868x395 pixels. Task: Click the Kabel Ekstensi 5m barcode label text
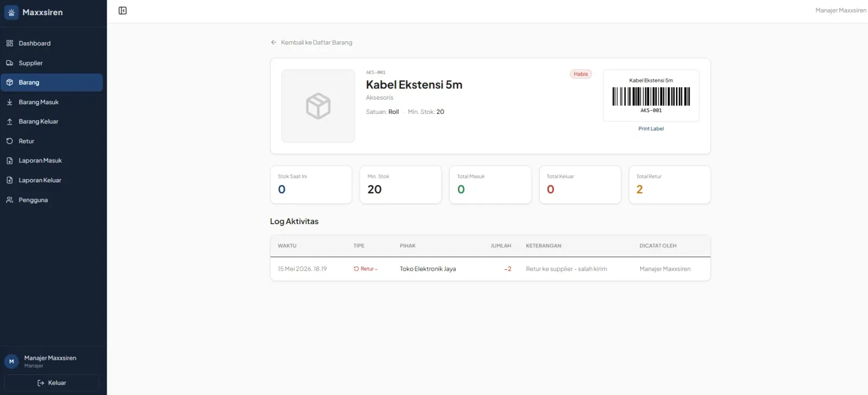(651, 80)
